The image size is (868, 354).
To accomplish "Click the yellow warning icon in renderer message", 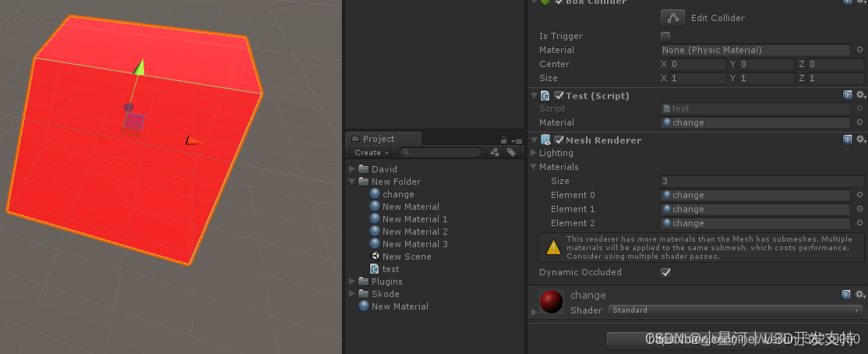I will click(x=553, y=248).
